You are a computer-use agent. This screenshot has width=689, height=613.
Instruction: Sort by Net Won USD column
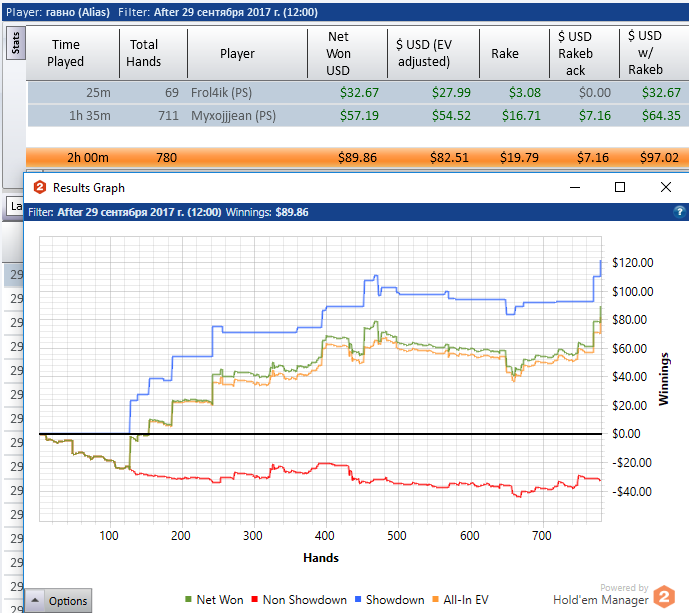[338, 53]
